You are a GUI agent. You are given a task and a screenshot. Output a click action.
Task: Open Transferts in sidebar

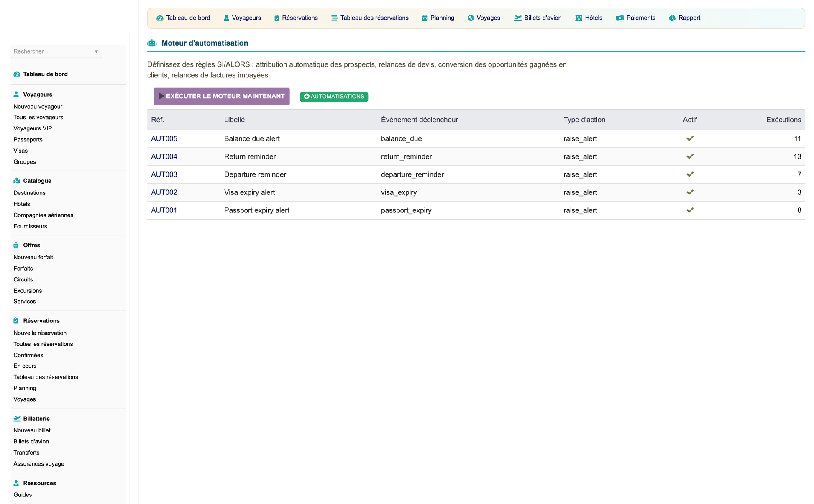click(26, 453)
